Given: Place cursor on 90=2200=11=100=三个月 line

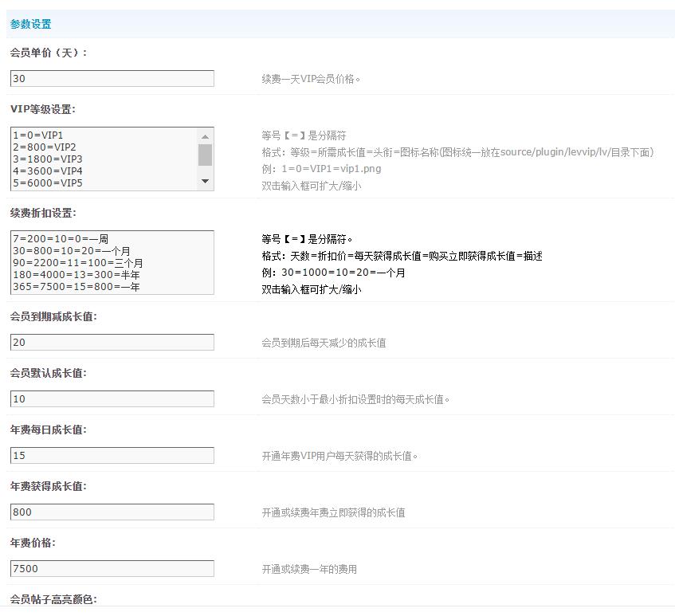Looking at the screenshot, I should click(78, 263).
